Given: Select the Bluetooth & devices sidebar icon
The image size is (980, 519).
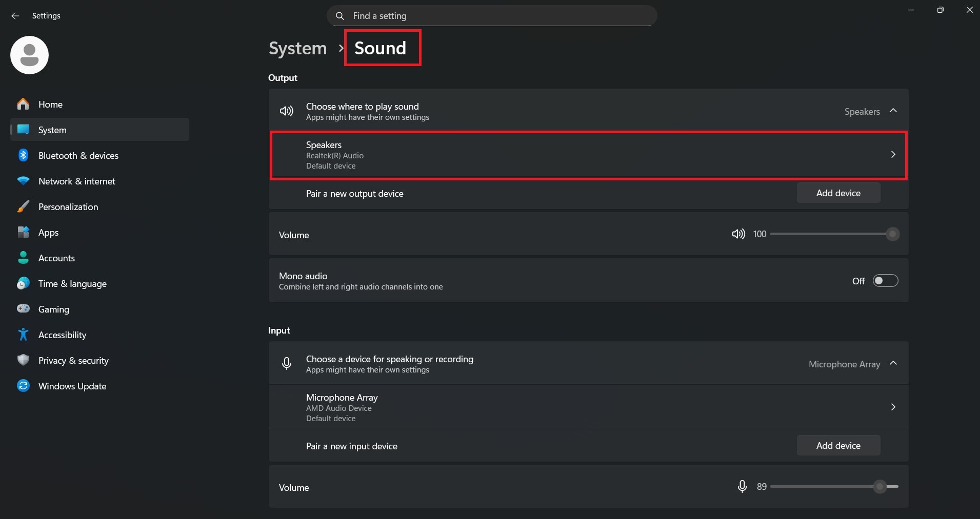Looking at the screenshot, I should (24, 155).
